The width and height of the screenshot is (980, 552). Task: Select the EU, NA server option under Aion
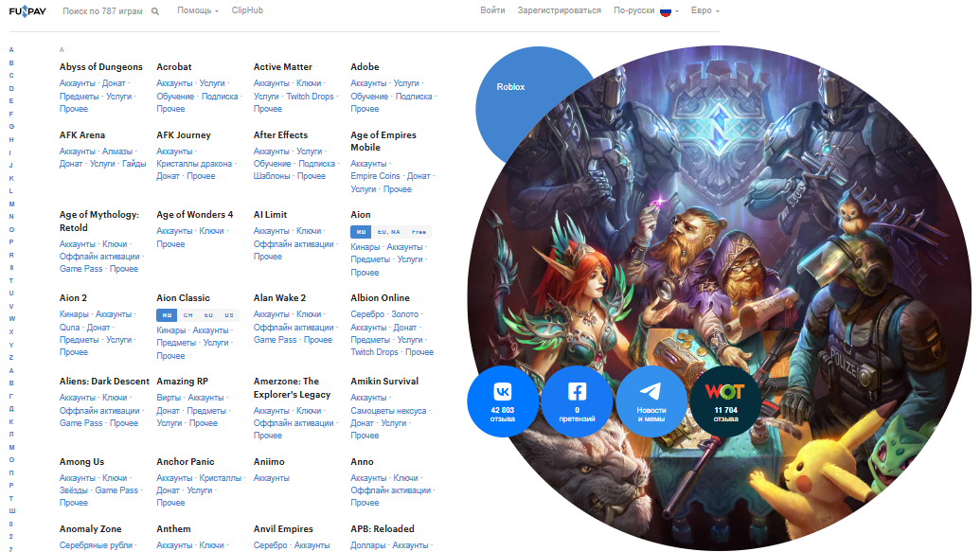(388, 231)
